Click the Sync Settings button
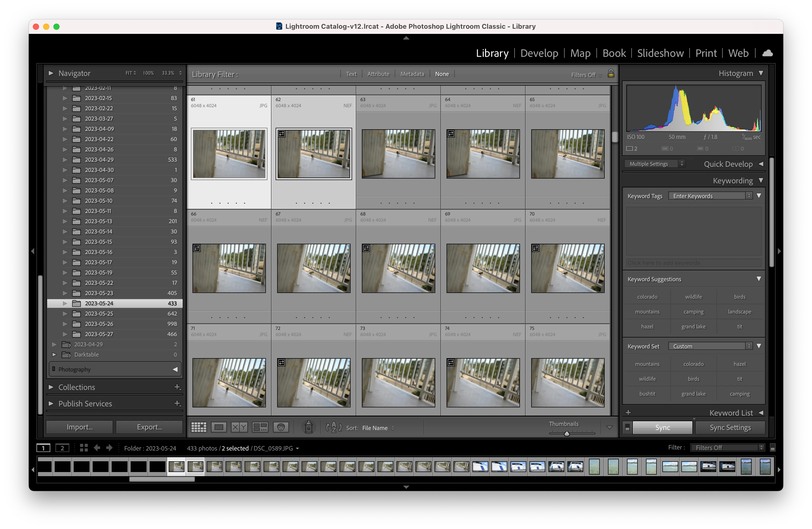Viewport: 812px width, 529px height. (x=730, y=427)
